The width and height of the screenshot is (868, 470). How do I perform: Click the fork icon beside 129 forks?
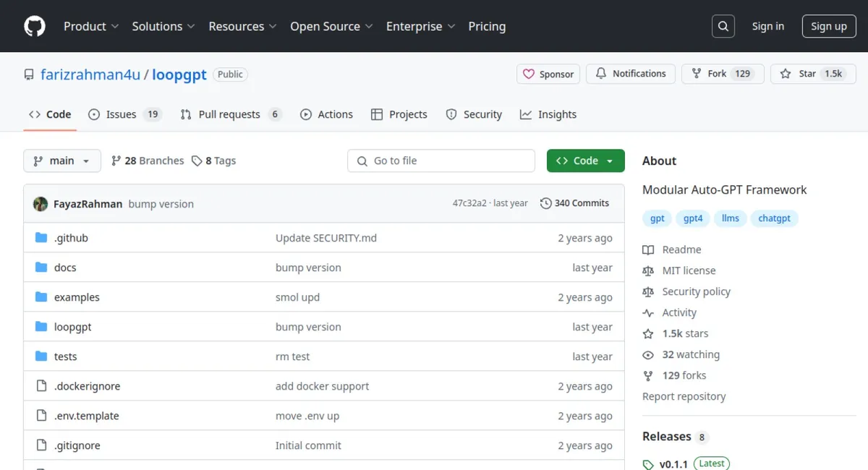pyautogui.click(x=648, y=375)
